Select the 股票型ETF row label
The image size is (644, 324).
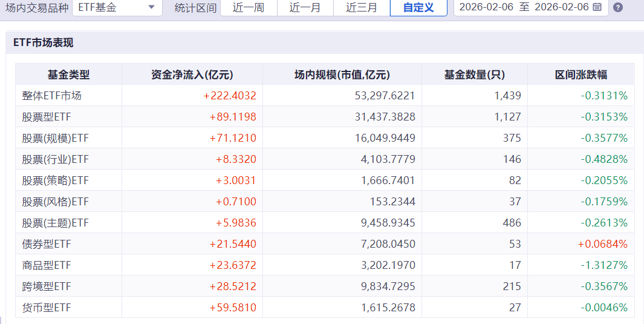[x=47, y=117]
